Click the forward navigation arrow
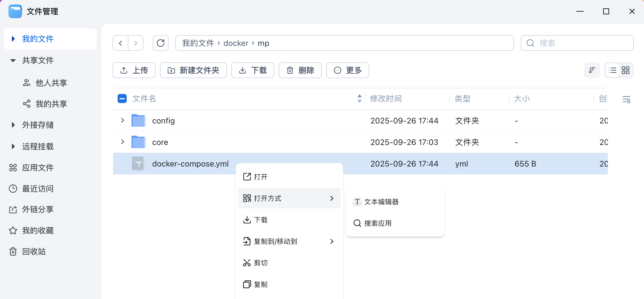 tap(136, 43)
